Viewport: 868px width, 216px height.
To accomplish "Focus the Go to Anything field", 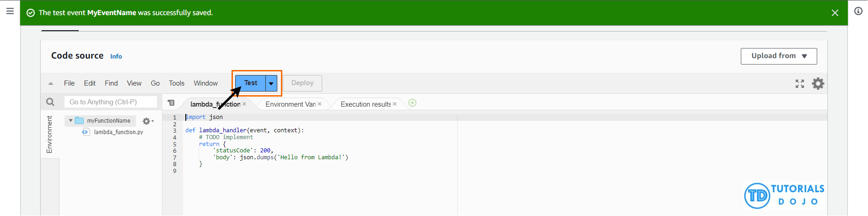I will tap(110, 102).
